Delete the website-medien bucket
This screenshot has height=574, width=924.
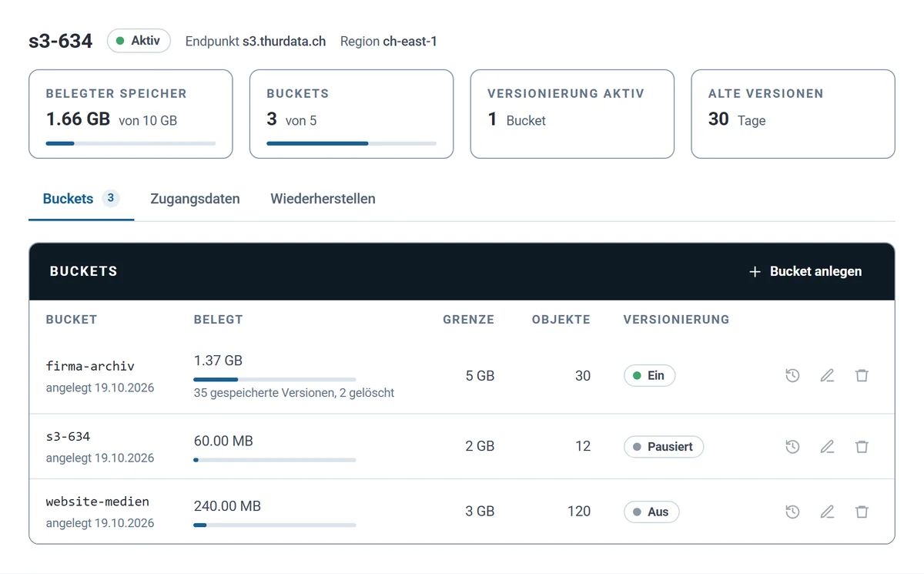pos(862,512)
